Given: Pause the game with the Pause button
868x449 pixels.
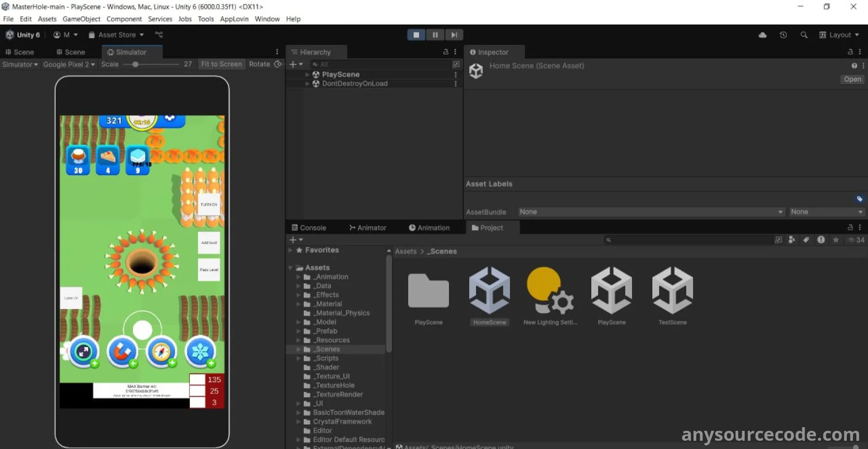Looking at the screenshot, I should click(435, 35).
